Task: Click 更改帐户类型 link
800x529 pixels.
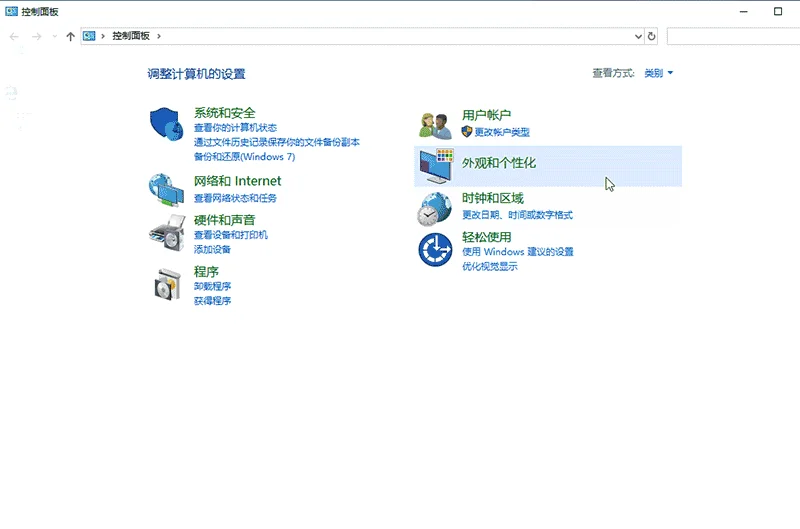Action: click(502, 132)
